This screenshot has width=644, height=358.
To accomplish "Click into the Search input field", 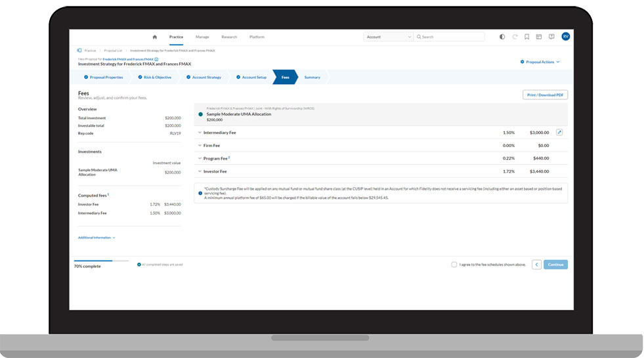I will tap(451, 37).
